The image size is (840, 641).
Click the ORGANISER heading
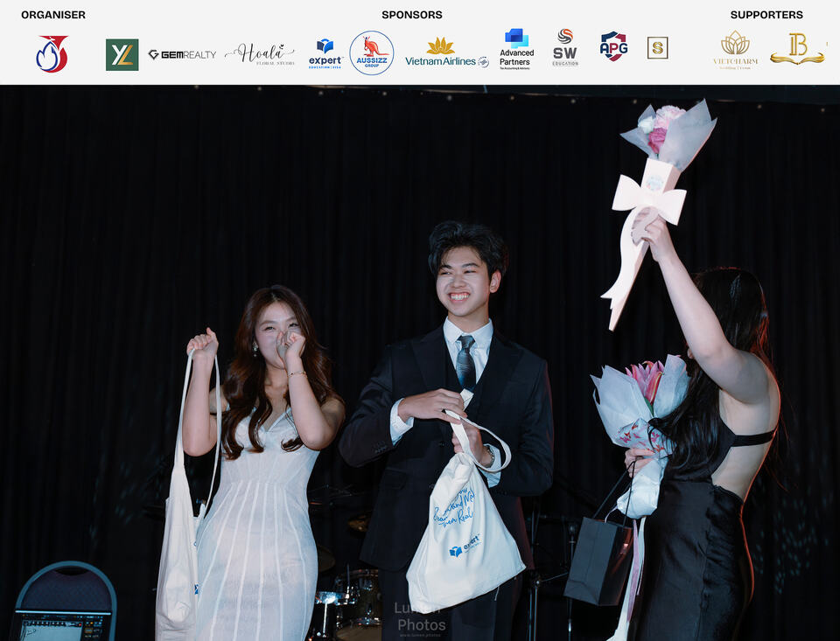tap(53, 15)
